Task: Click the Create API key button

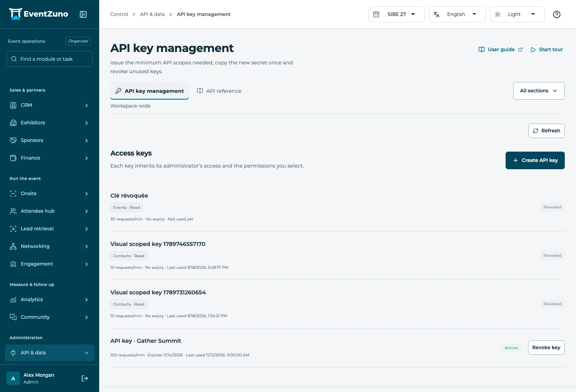Action: pos(535,160)
